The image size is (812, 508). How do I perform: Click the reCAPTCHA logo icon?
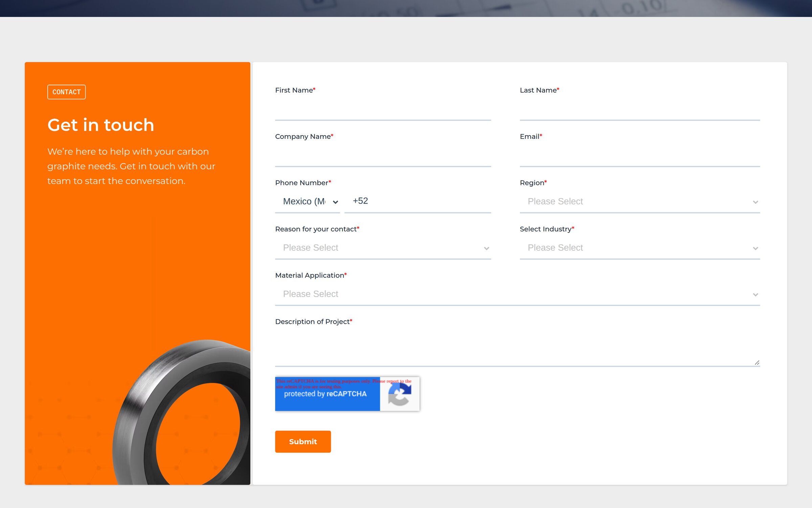coord(400,394)
